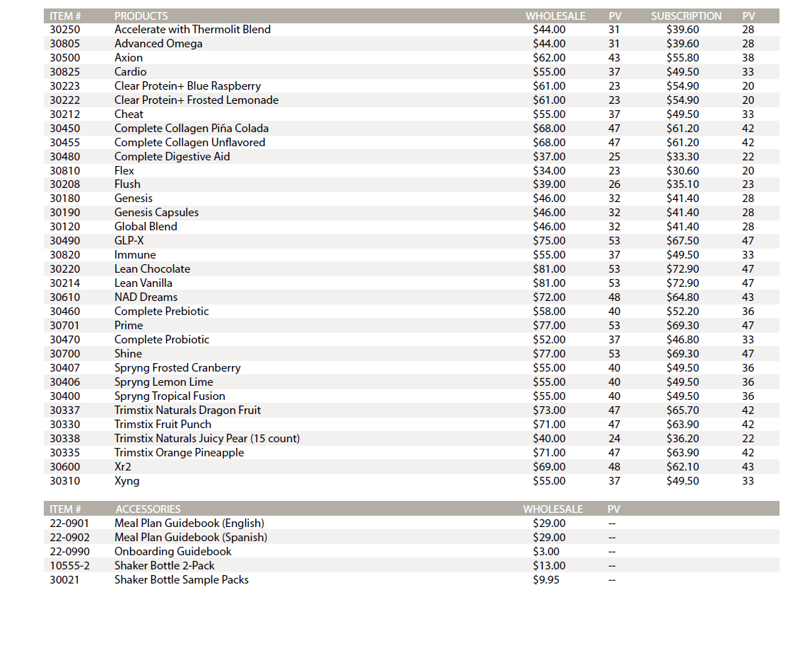Click the 'Xyng' product name

tap(127, 481)
